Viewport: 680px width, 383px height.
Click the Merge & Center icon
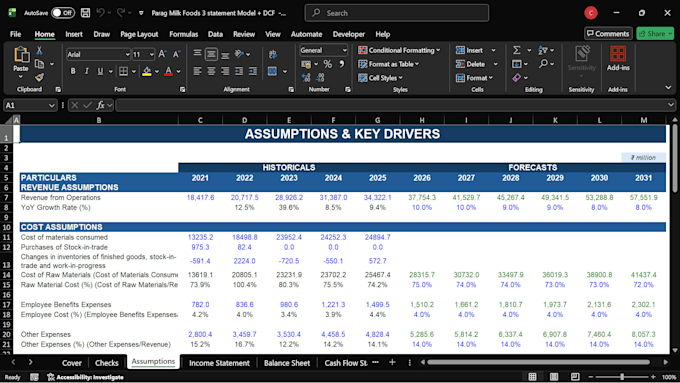tap(272, 71)
